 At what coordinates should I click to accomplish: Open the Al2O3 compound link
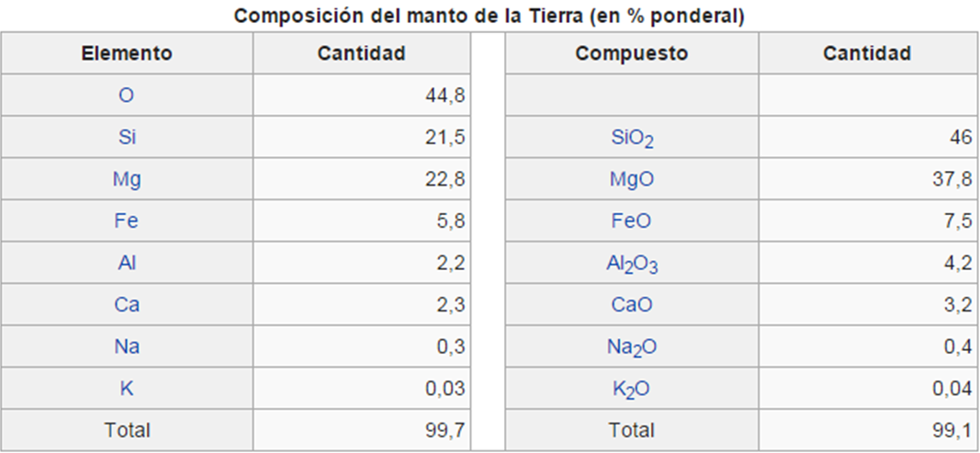click(x=632, y=265)
